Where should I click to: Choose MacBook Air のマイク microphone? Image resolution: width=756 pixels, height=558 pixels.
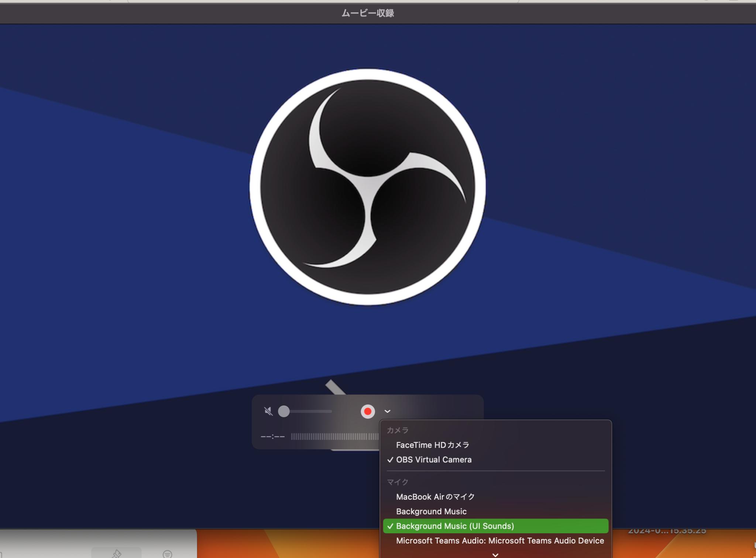pyautogui.click(x=496, y=497)
